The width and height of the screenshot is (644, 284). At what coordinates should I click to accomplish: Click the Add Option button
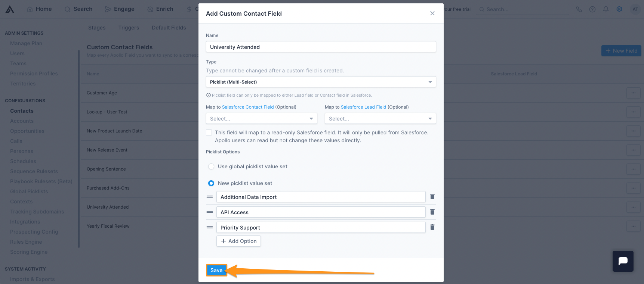click(238, 241)
